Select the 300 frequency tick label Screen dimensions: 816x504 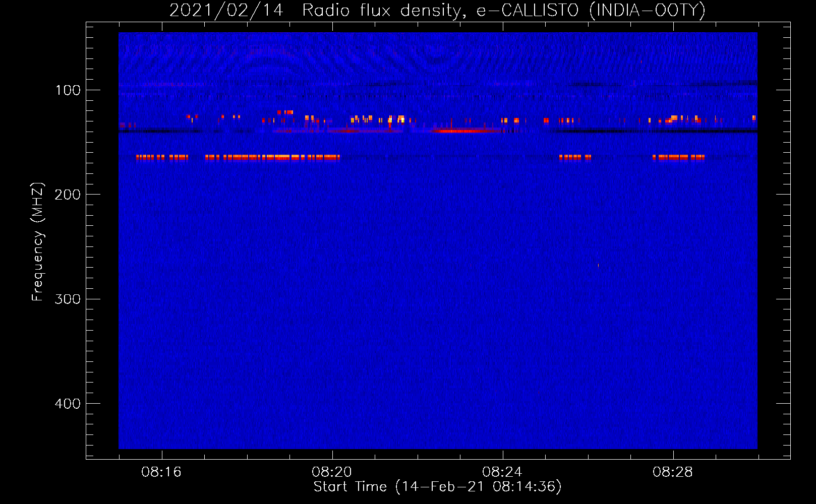[x=68, y=299]
